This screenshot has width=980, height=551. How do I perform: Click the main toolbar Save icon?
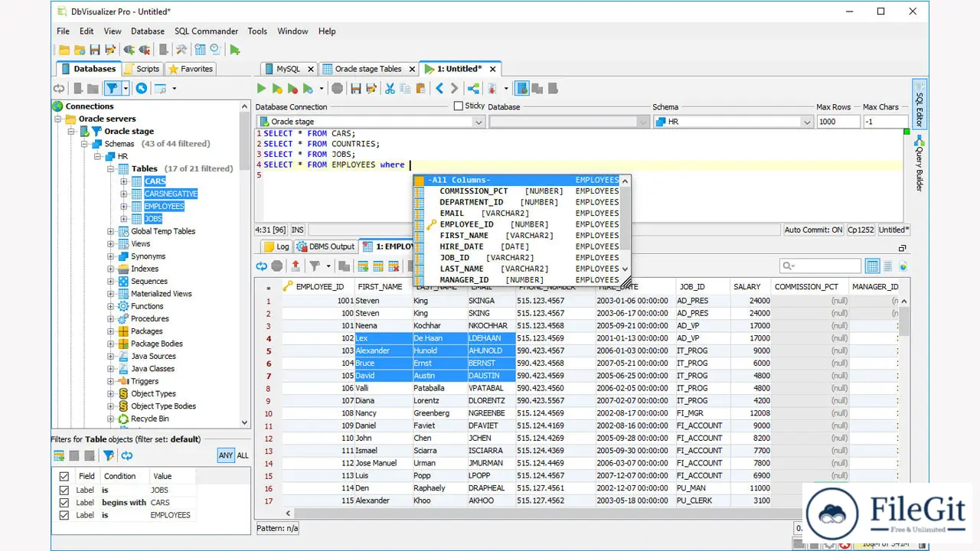coord(95,50)
